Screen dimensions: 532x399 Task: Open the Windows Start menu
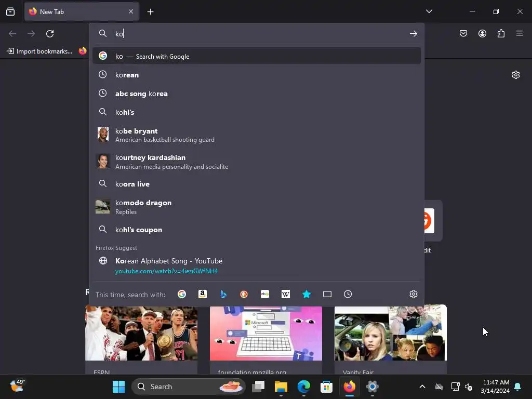(x=119, y=387)
